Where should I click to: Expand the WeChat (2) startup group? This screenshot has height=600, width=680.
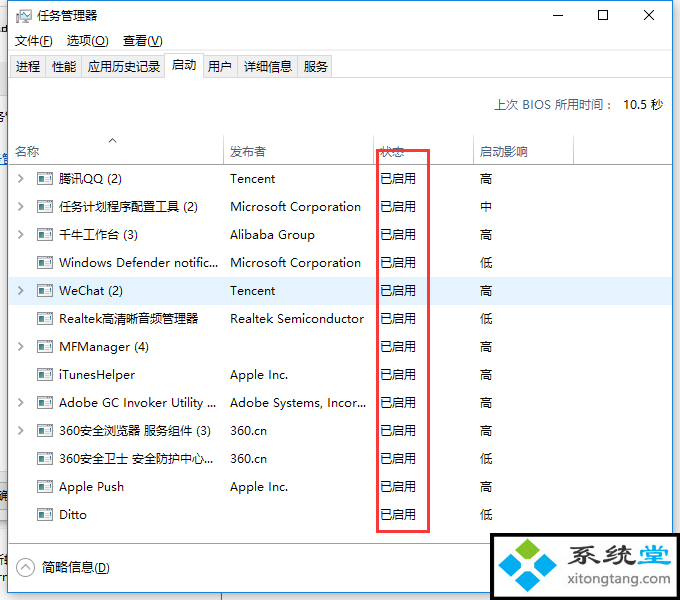[x=20, y=290]
